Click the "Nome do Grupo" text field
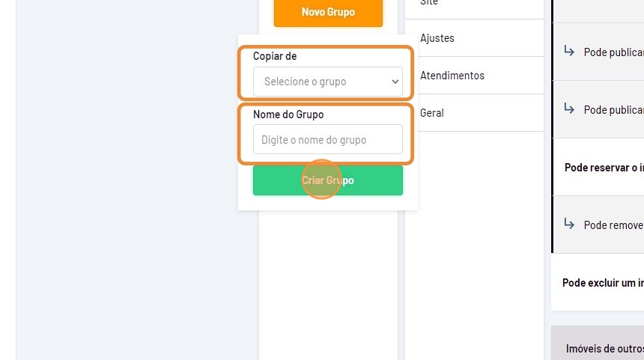Viewport: 644px width, 360px height. (x=327, y=139)
